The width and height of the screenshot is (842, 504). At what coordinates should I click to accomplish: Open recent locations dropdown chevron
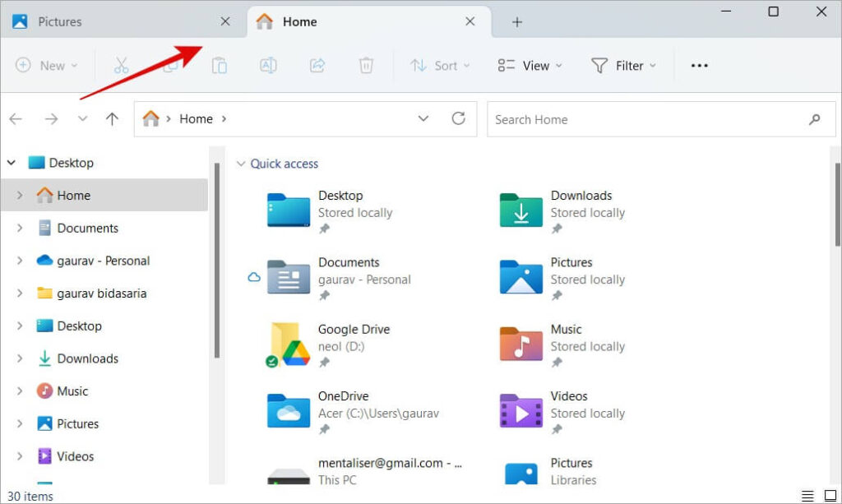pyautogui.click(x=82, y=118)
